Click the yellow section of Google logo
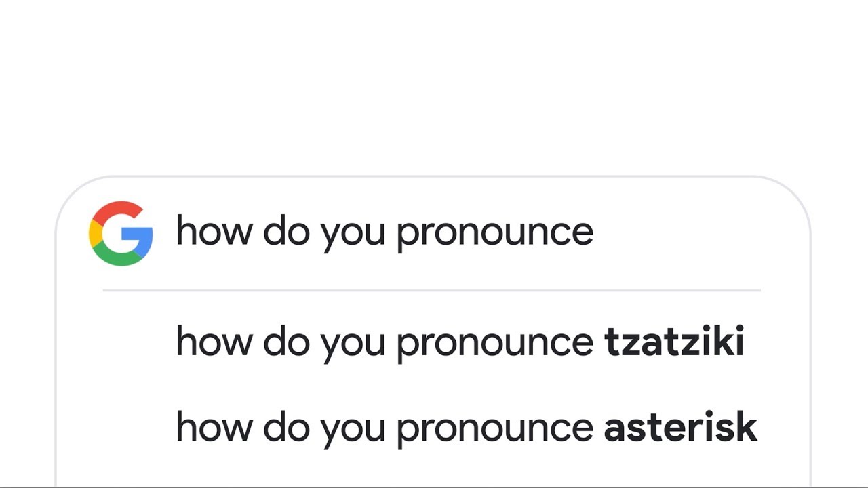The height and width of the screenshot is (488, 868). point(94,234)
